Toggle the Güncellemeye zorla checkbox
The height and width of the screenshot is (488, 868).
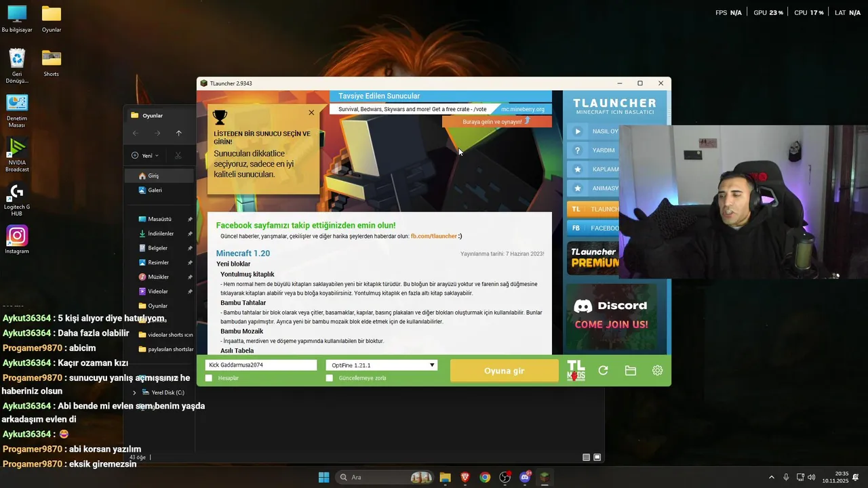[x=330, y=378]
